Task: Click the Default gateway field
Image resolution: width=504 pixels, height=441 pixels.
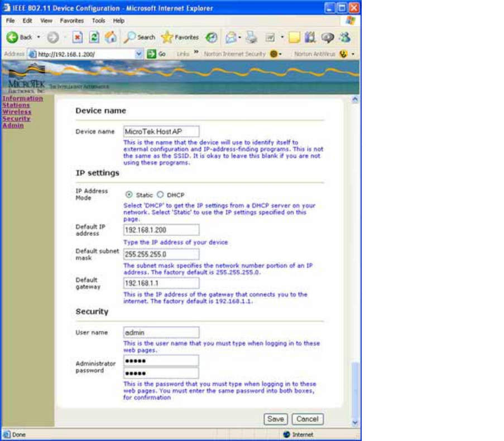Action: [x=161, y=283]
